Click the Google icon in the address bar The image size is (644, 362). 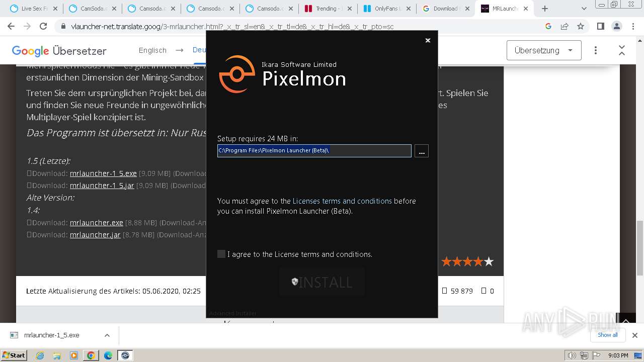click(x=548, y=26)
